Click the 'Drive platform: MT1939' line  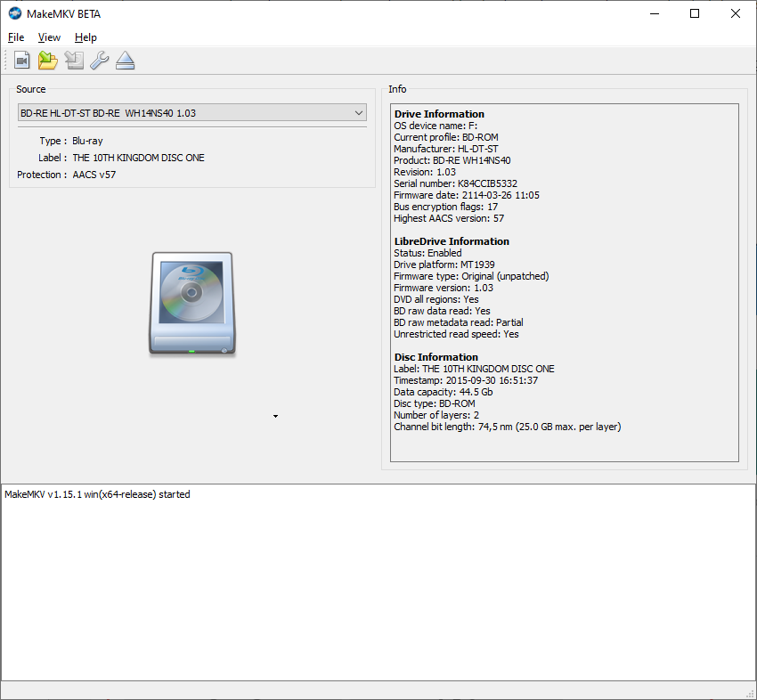coord(444,265)
